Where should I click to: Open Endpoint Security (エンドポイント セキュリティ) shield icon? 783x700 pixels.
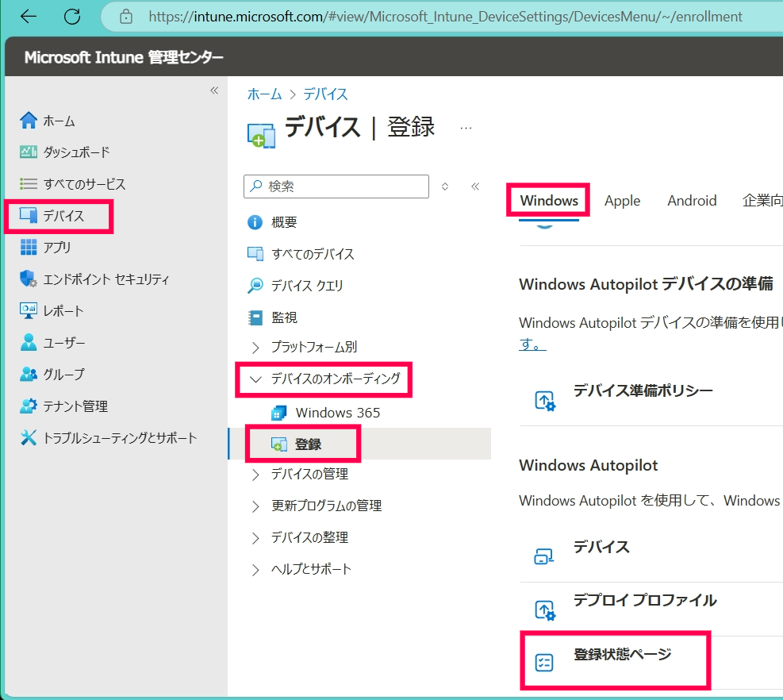click(x=29, y=279)
